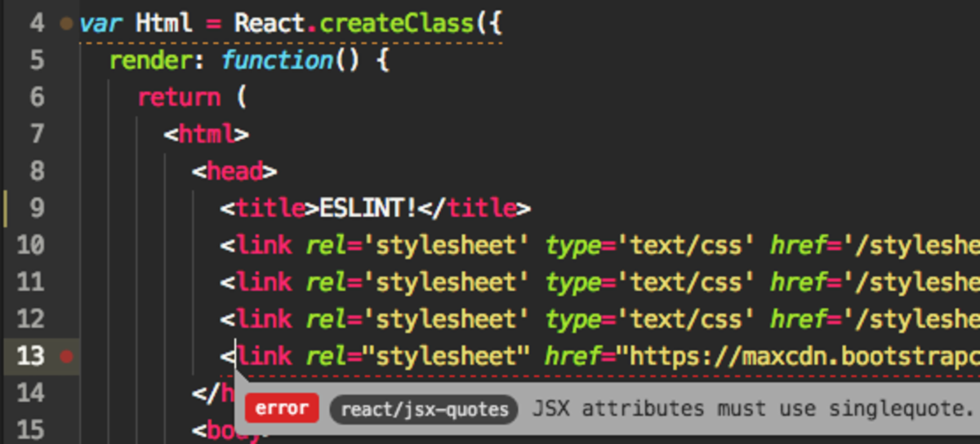Click the return keyword on line 6

click(x=179, y=97)
